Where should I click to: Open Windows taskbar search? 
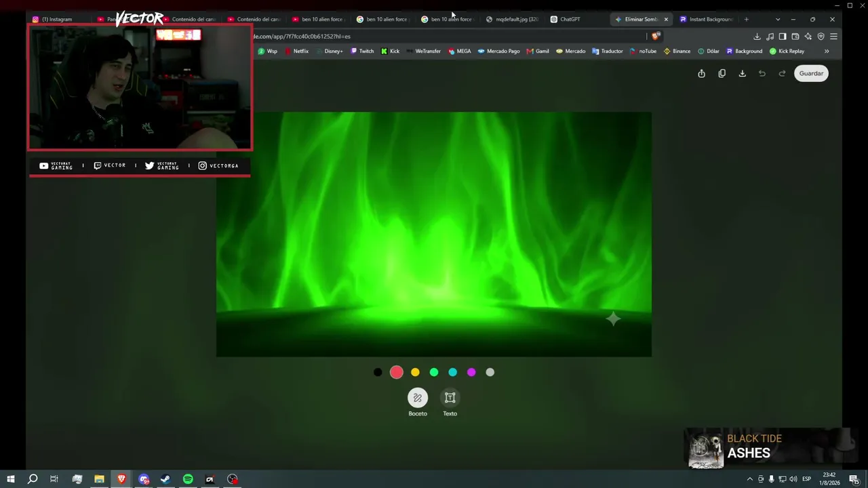pos(33,479)
